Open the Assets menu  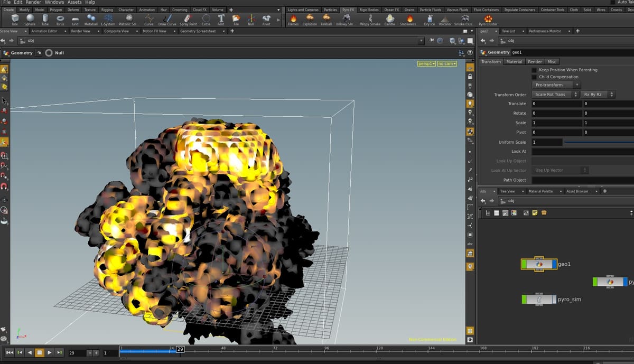pos(74,2)
